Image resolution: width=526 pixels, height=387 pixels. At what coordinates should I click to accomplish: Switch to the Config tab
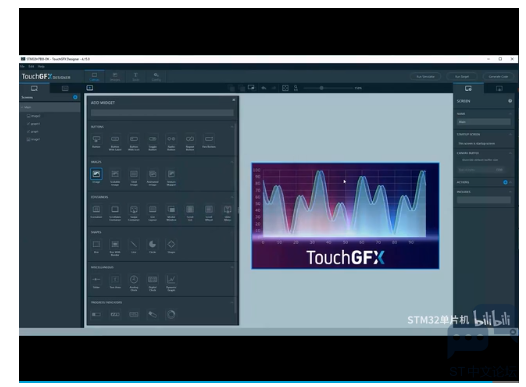coord(156,76)
